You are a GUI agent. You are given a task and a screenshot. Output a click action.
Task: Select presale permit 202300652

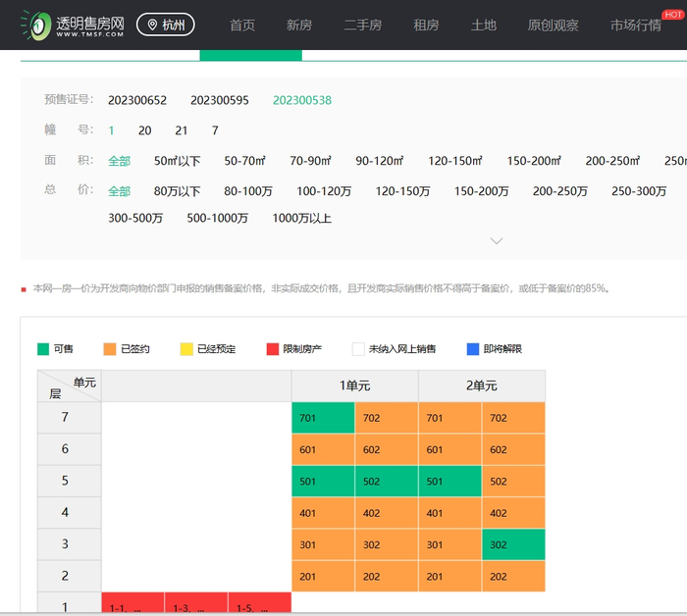point(137,100)
